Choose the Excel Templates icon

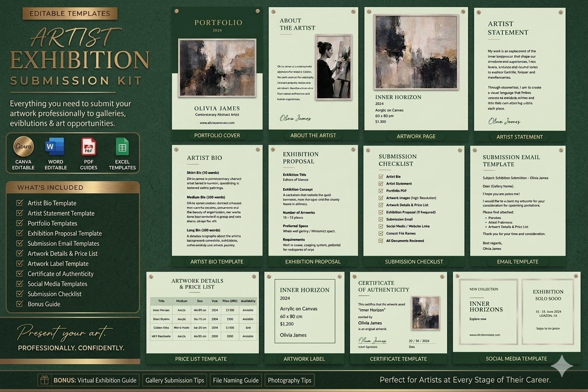click(122, 147)
